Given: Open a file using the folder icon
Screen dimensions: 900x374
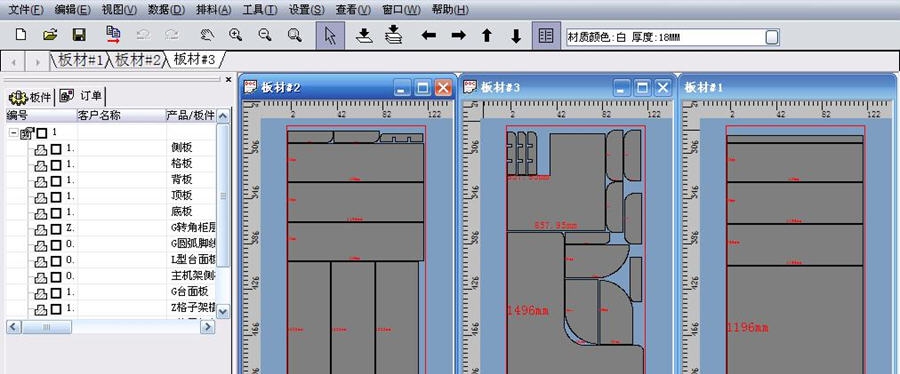Looking at the screenshot, I should (x=50, y=35).
